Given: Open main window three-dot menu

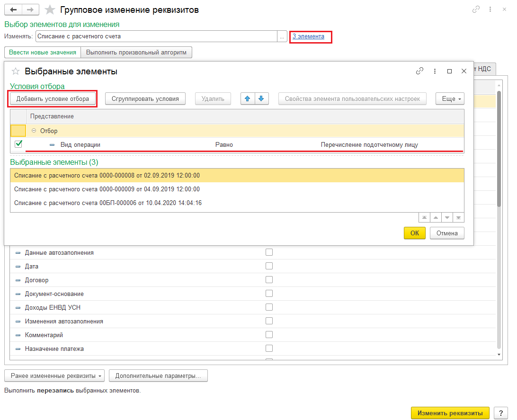Looking at the screenshot, I should (x=490, y=9).
